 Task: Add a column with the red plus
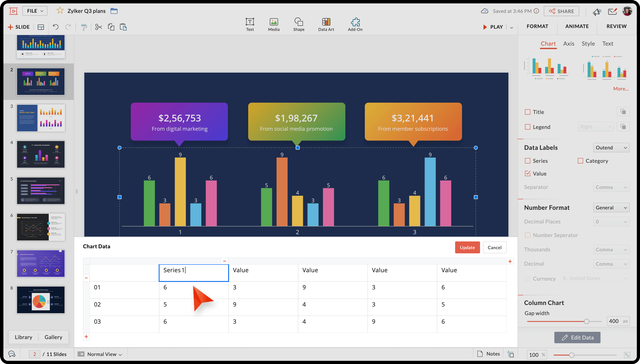tap(510, 261)
